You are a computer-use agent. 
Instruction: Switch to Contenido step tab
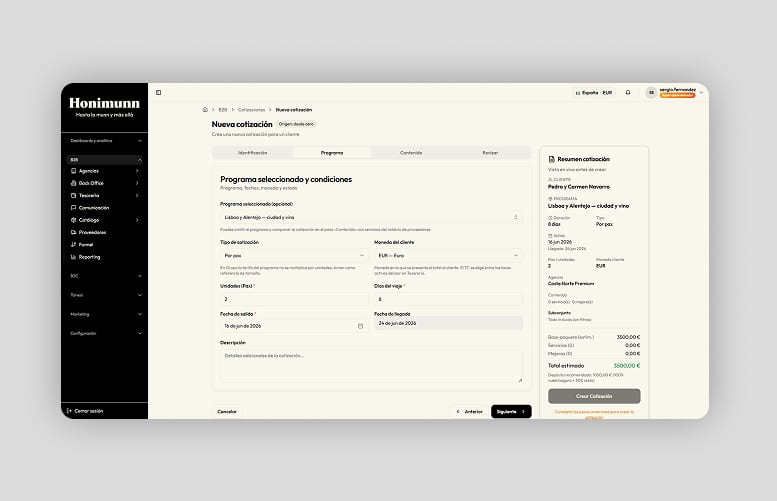coord(411,153)
